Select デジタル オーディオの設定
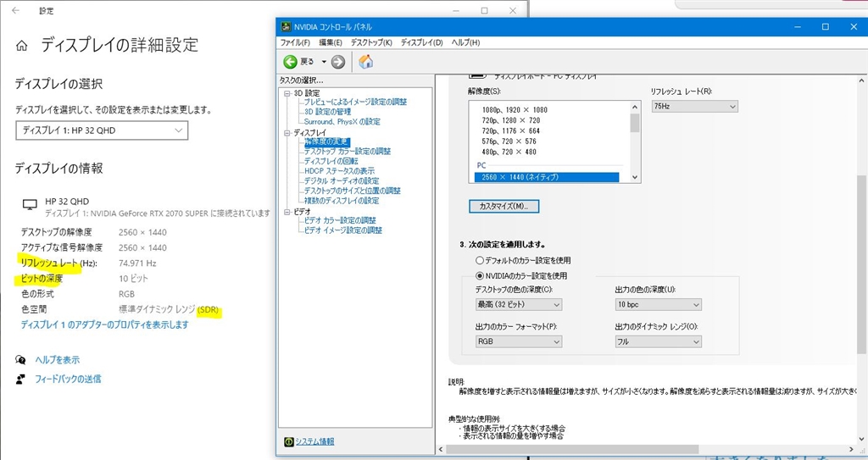 coord(341,181)
